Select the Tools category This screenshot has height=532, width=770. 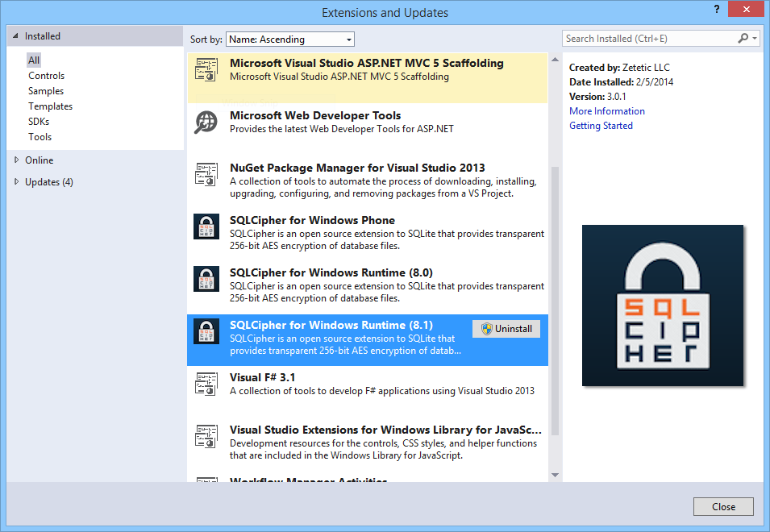coord(40,137)
